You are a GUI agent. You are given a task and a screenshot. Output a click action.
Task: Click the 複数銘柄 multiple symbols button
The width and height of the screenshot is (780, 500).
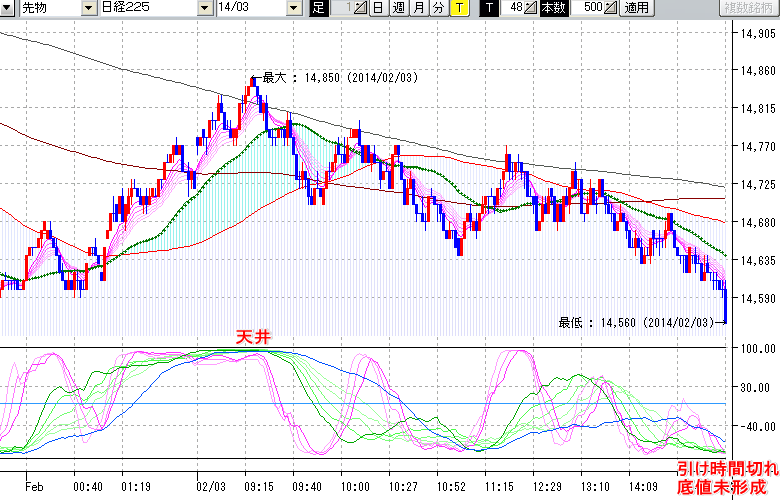(749, 8)
